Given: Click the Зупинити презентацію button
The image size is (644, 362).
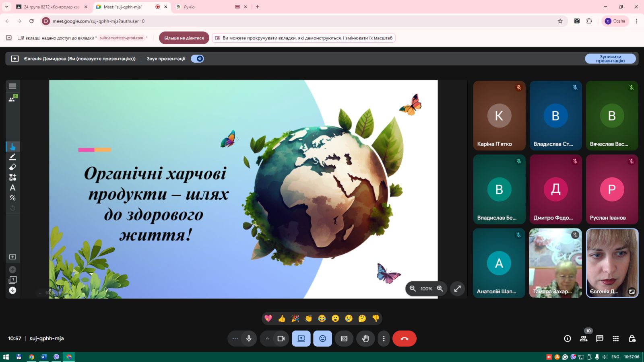Looking at the screenshot, I should coord(610,59).
